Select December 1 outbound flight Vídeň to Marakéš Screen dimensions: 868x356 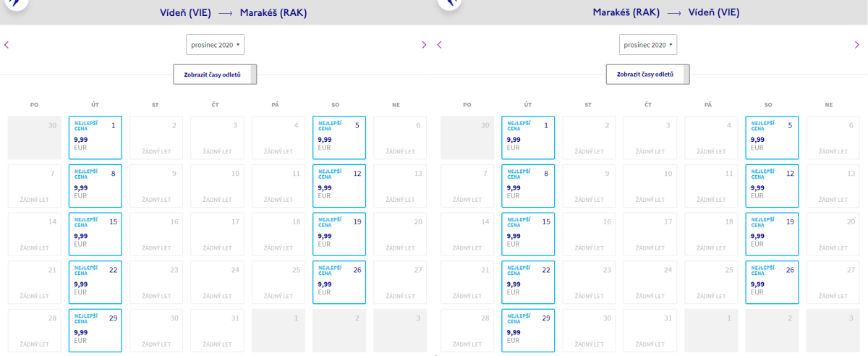95,137
